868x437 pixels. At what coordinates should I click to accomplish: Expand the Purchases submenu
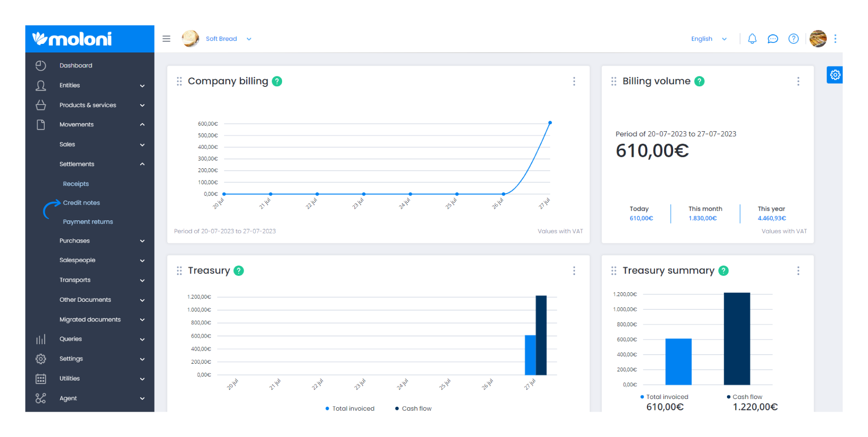tap(142, 241)
